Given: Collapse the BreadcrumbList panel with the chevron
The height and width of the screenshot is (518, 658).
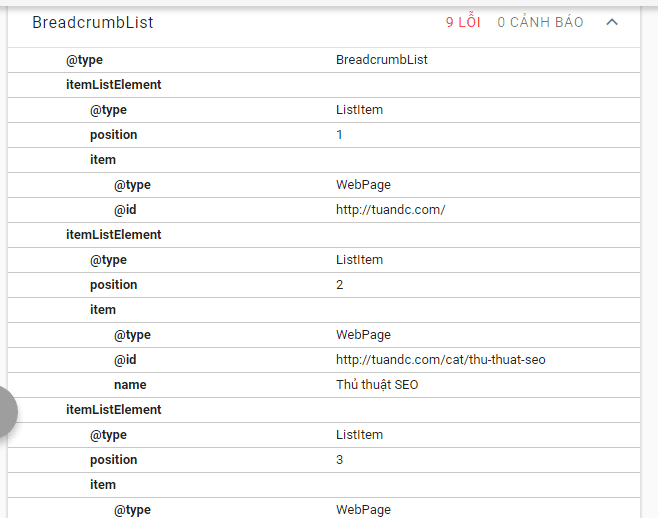Looking at the screenshot, I should tap(612, 22).
